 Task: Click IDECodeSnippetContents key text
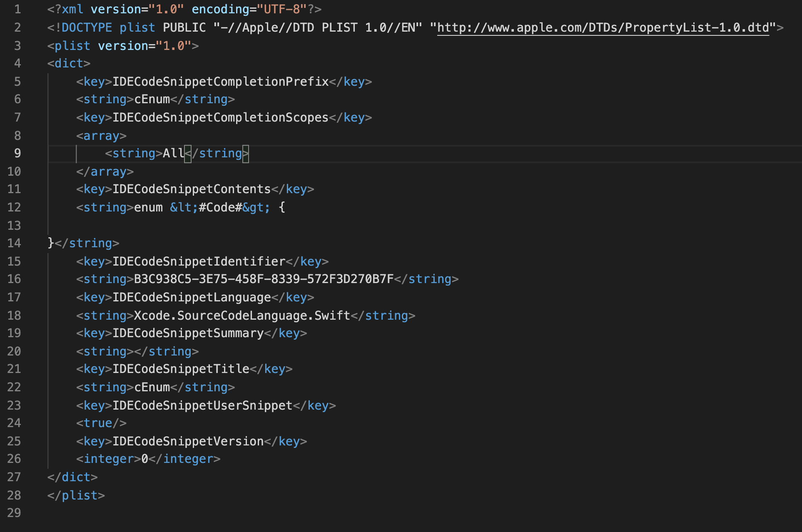(x=192, y=189)
